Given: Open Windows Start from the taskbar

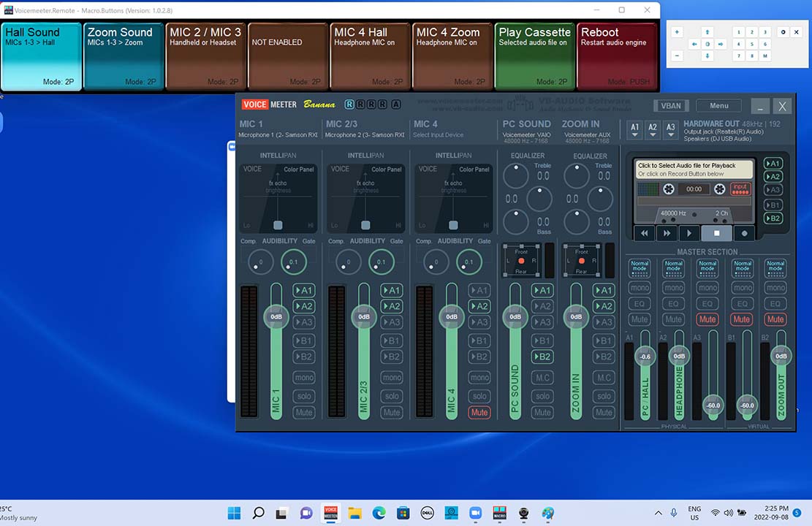Looking at the screenshot, I should coord(234,513).
